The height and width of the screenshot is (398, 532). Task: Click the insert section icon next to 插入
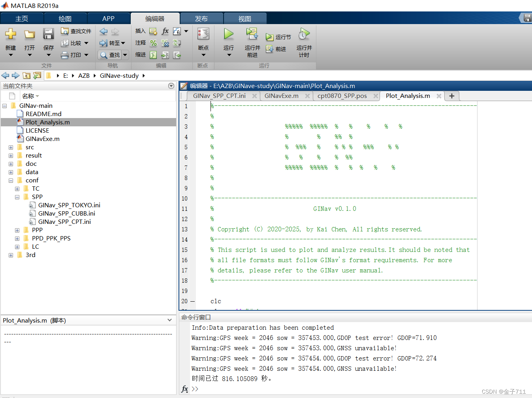(153, 31)
